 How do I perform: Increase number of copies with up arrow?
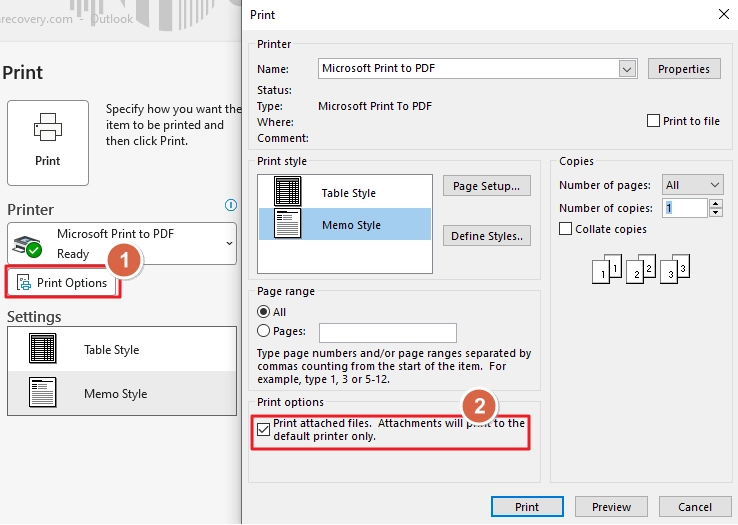click(x=716, y=203)
